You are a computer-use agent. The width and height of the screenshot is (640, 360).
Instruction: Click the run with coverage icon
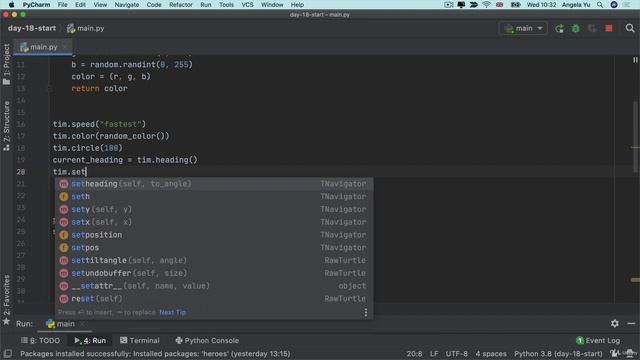[592, 29]
